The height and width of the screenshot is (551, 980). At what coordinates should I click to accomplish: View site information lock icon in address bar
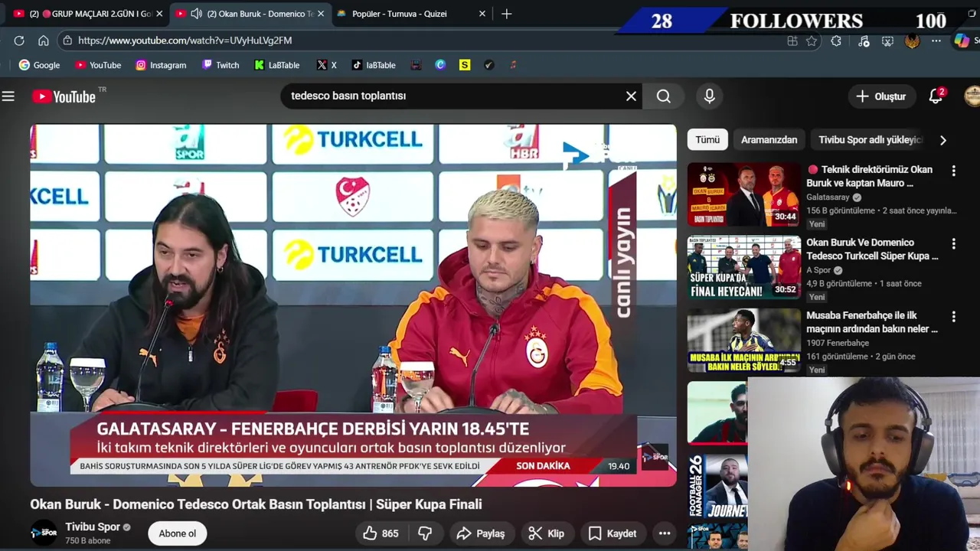pyautogui.click(x=67, y=41)
